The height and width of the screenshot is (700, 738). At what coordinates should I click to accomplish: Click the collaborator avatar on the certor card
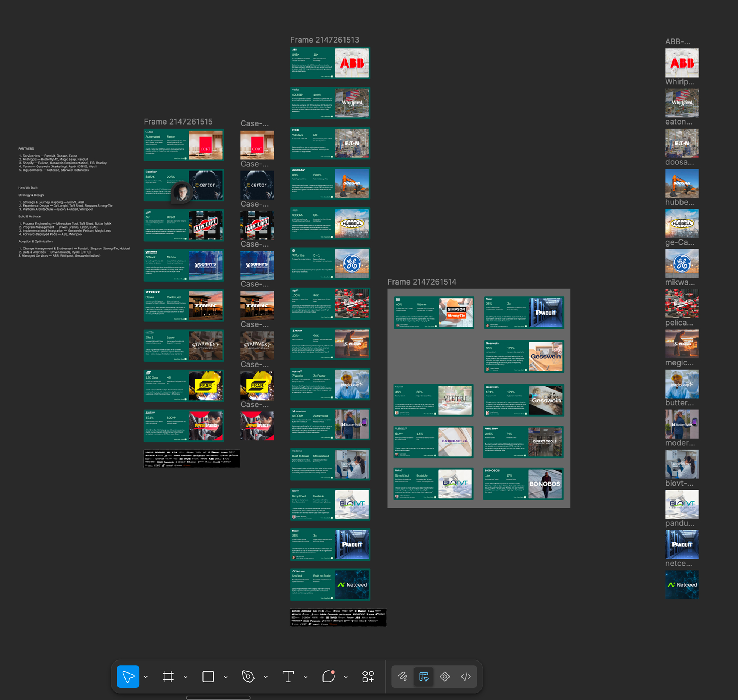[182, 192]
